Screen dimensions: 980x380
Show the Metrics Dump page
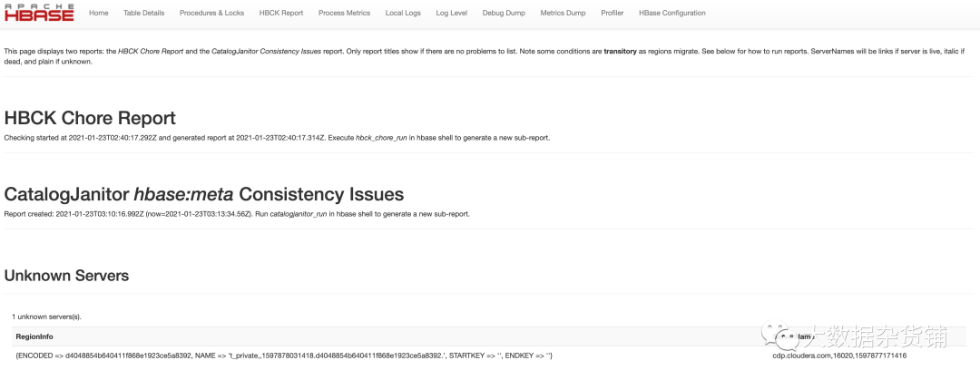tap(563, 14)
